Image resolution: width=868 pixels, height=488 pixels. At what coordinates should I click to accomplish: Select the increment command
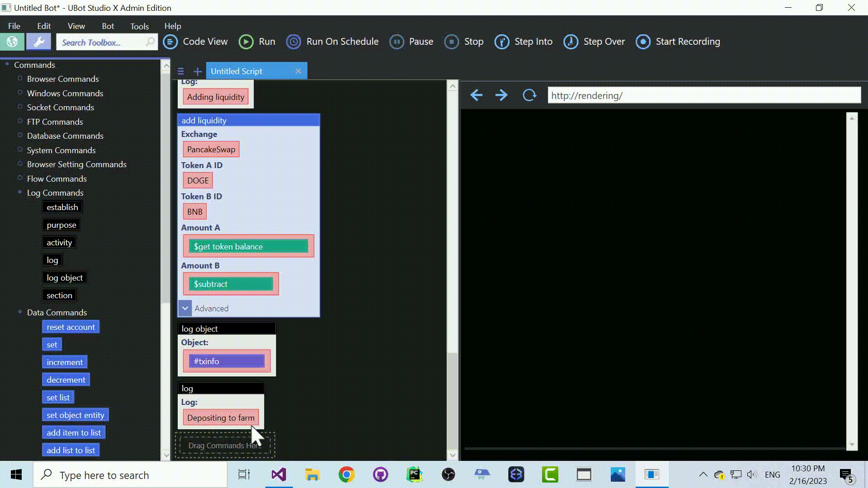(x=65, y=362)
